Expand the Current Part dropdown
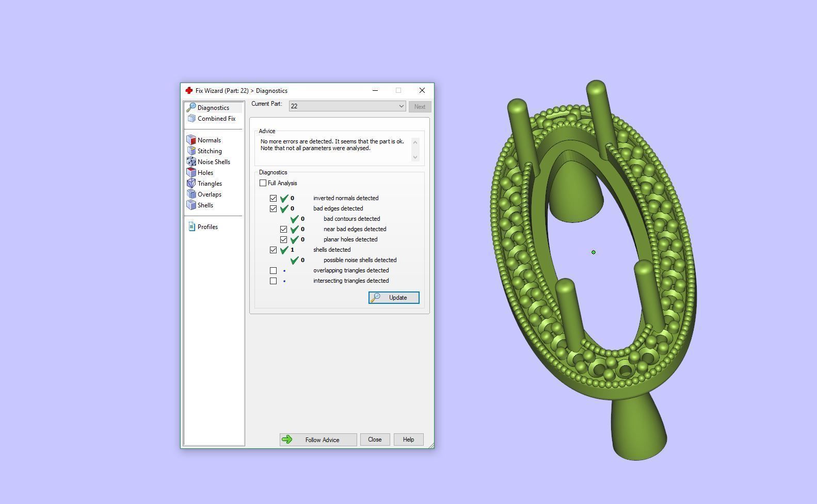The height and width of the screenshot is (504, 817). coord(401,106)
